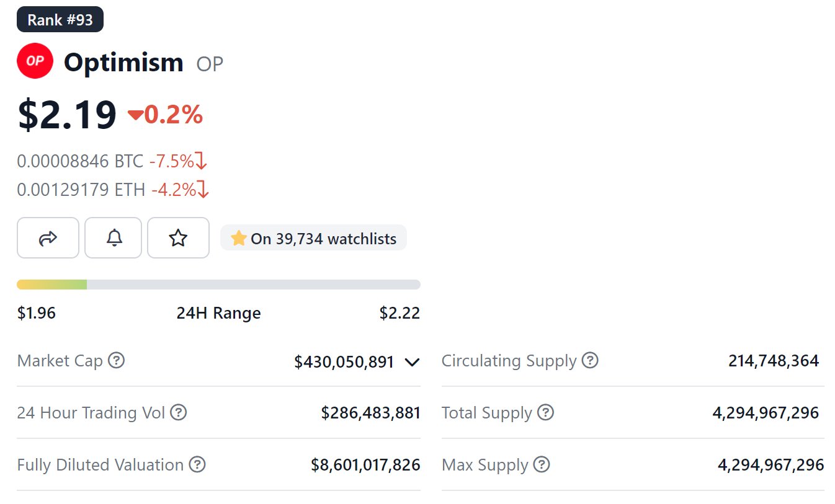
Task: Click the Rank #93 badge
Action: 60,19
